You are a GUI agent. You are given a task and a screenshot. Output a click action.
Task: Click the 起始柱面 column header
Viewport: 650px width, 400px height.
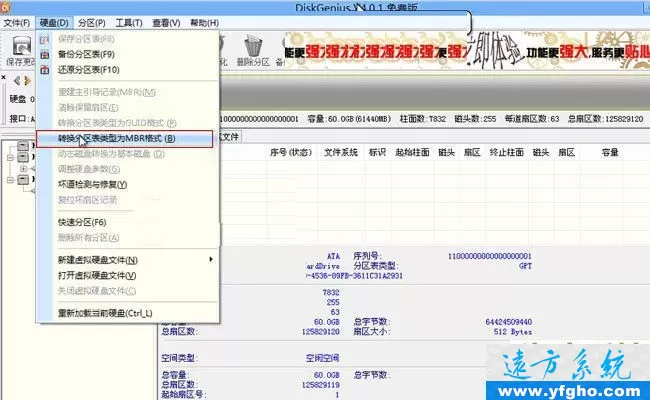[412, 153]
